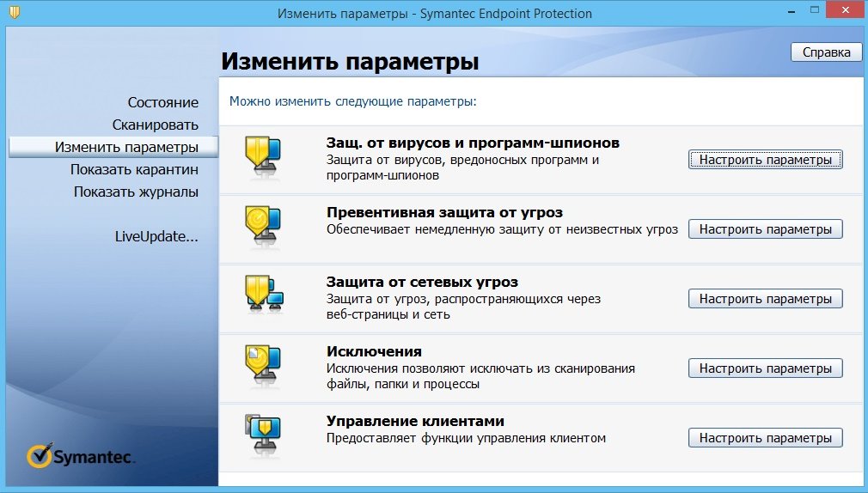Click the description about файлы, папки и процессы
This screenshot has width=868, height=493.
480,376
